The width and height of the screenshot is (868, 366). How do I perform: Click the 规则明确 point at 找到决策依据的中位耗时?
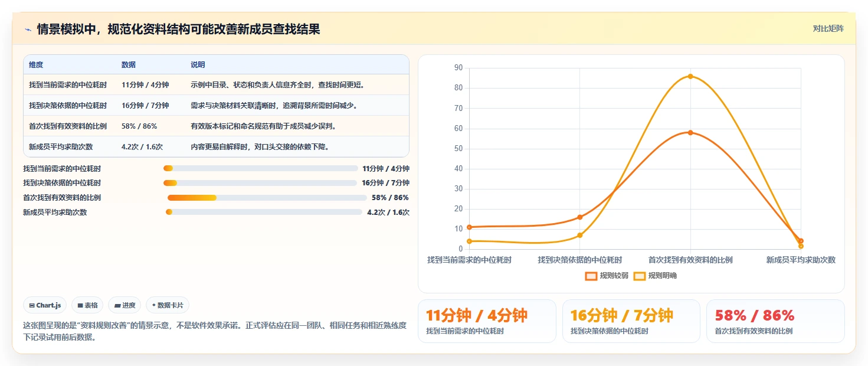click(580, 235)
